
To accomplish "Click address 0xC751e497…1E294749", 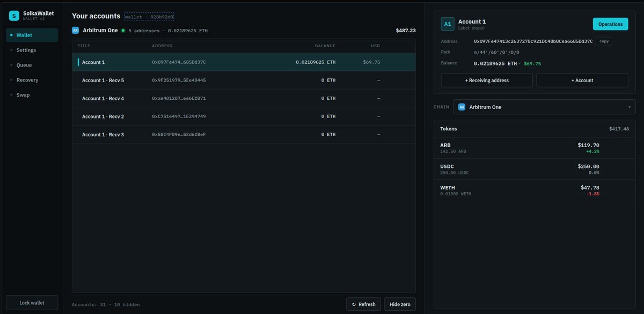I will (x=179, y=116).
